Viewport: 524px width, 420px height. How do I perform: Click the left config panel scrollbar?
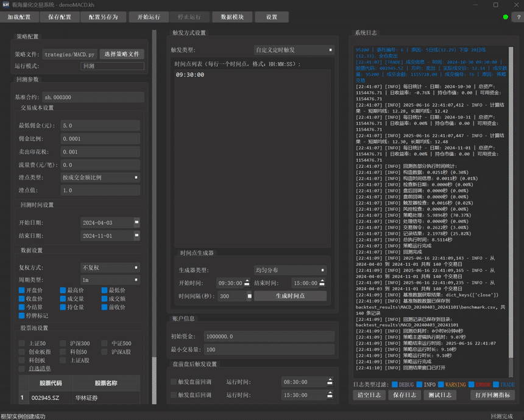click(x=154, y=217)
